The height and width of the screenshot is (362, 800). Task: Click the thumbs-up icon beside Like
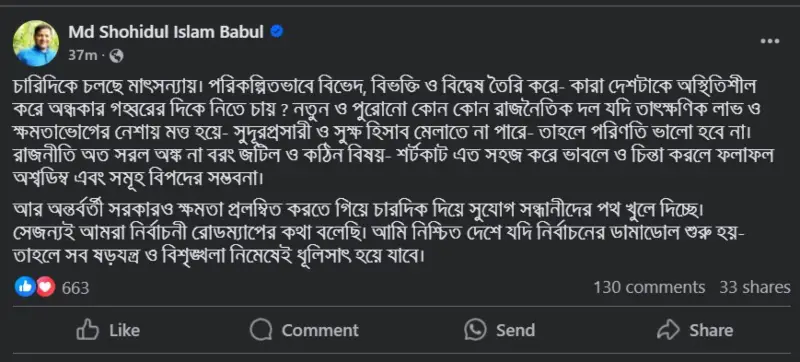[87, 330]
